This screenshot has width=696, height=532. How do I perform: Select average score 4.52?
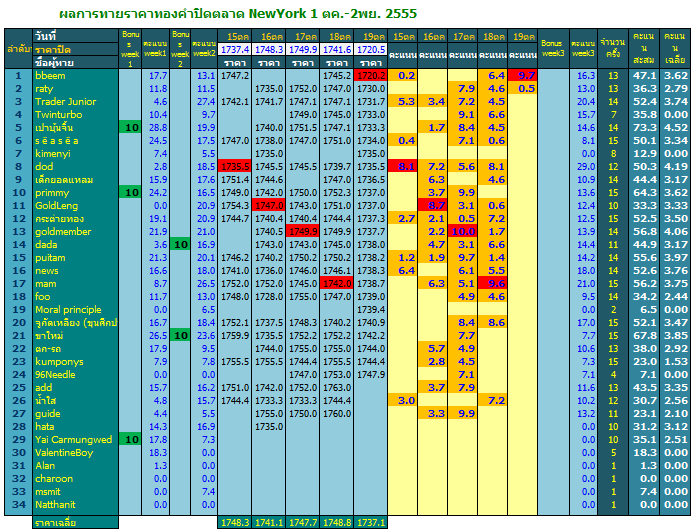tap(675, 128)
